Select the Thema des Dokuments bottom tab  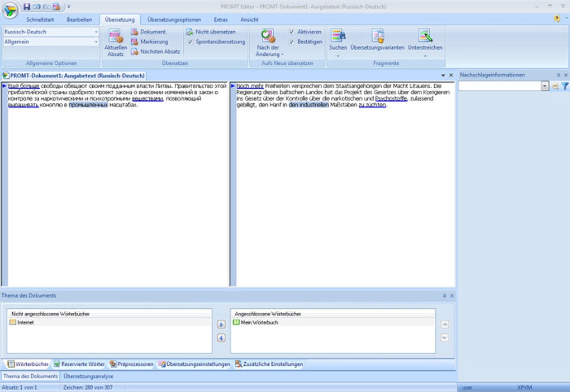(x=31, y=376)
